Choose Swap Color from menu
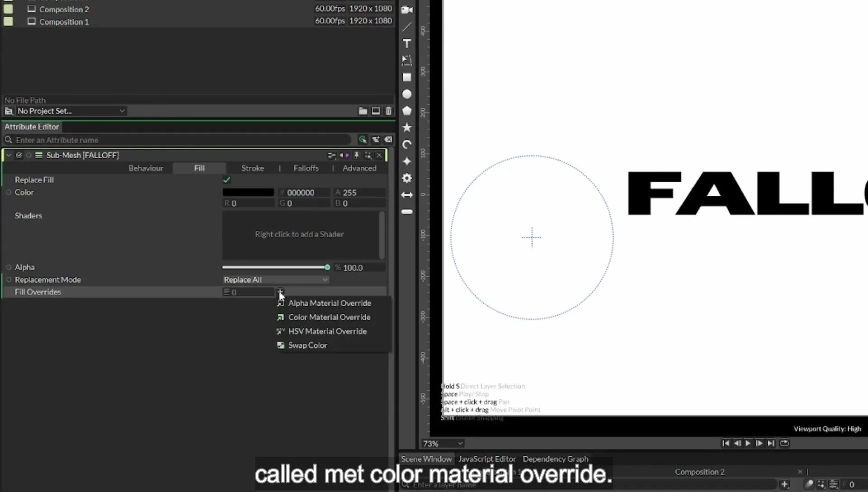 coord(307,345)
